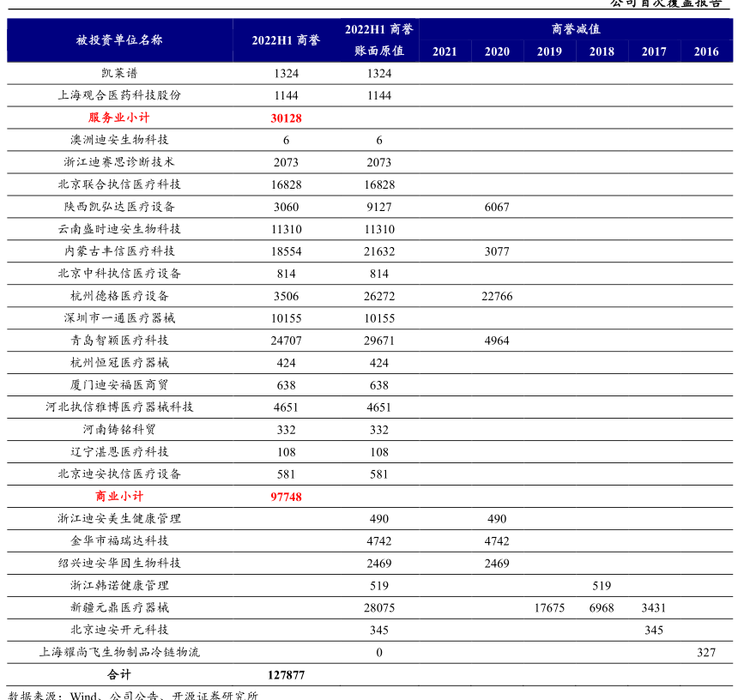
Task: Select 杭州德格医疗设备 row name
Action: tap(119, 296)
